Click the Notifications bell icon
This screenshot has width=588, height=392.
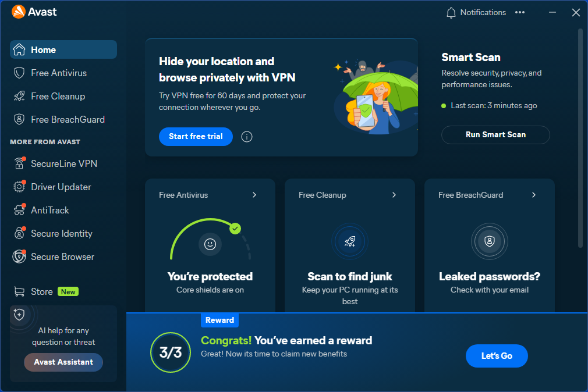point(451,13)
